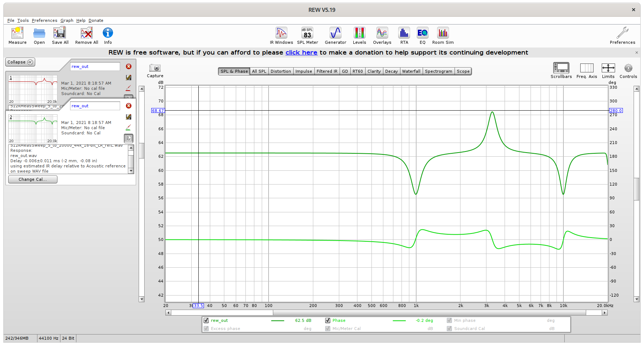Viewport: 644px width, 346px height.
Task: Click the notes box scroll-down arrow
Action: pyautogui.click(x=131, y=171)
